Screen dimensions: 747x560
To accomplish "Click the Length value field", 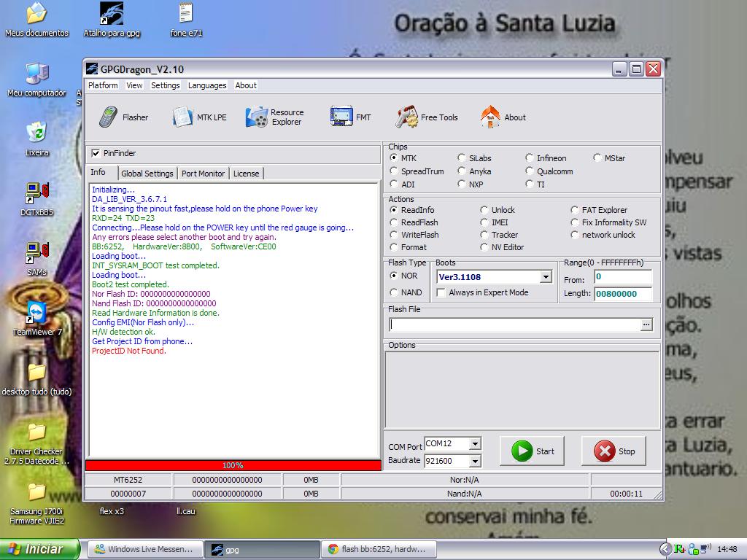I will tap(623, 294).
